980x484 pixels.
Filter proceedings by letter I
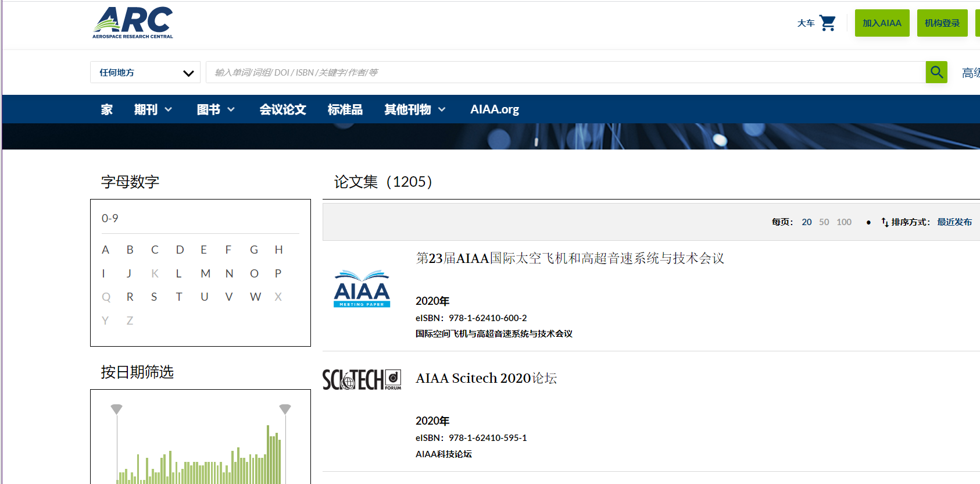coord(103,273)
